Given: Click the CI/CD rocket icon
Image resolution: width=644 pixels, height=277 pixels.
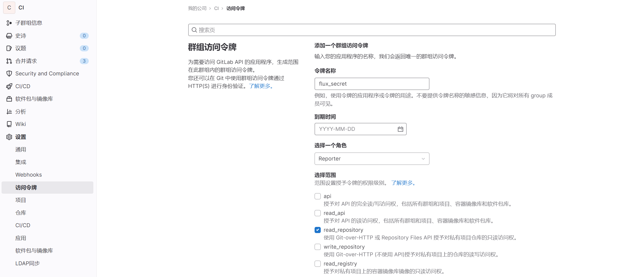Looking at the screenshot, I should 9,86.
